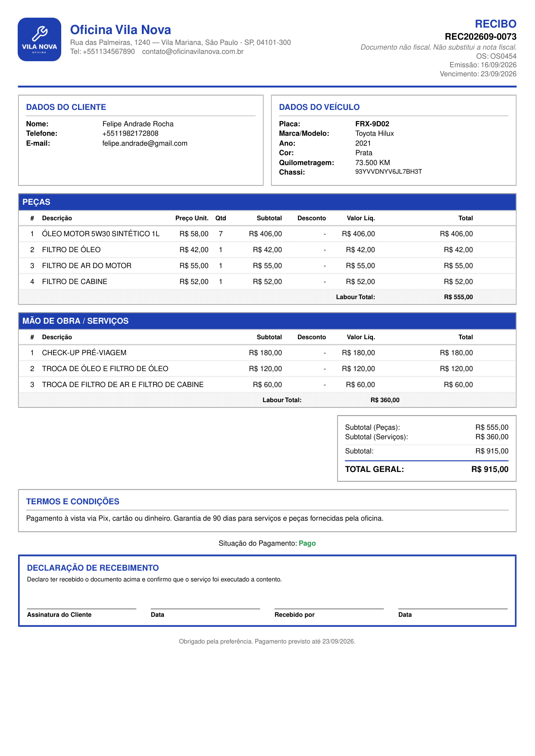Click vehicle model Toyota Hilux
The height and width of the screenshot is (756, 535).
point(375,134)
